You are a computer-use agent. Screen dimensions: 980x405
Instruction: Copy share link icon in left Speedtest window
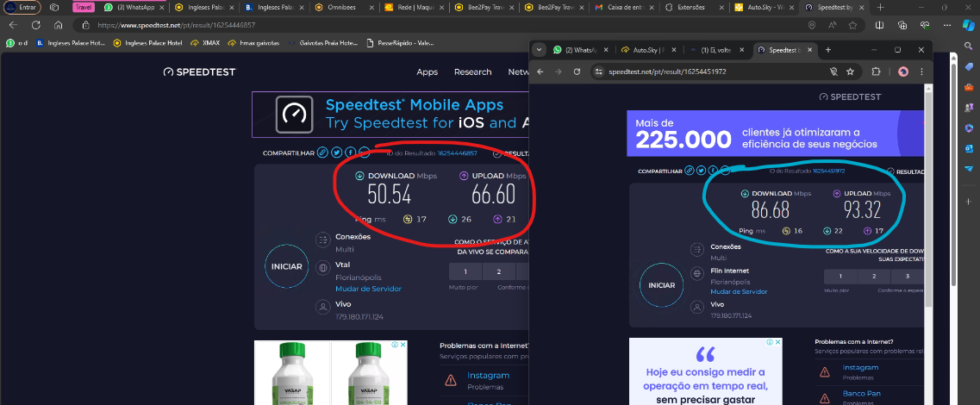[x=322, y=153]
